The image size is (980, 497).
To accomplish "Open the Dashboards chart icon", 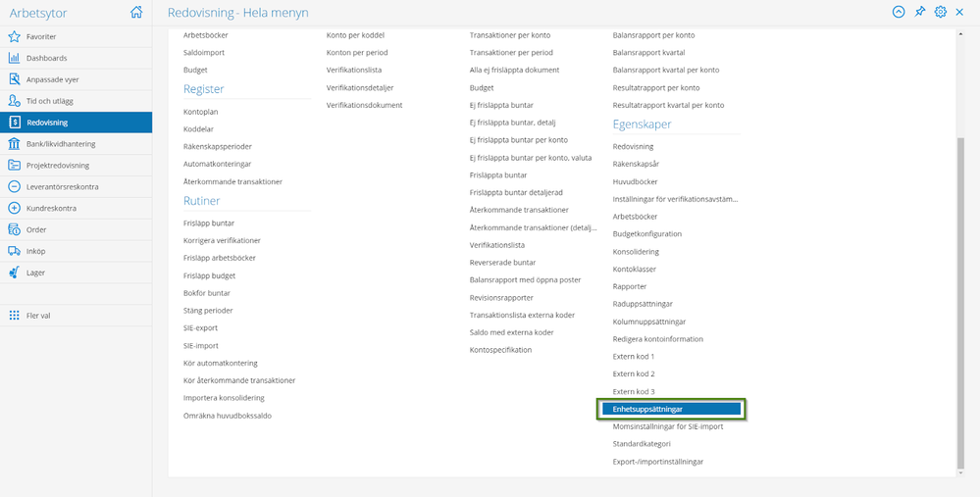I will click(x=15, y=58).
